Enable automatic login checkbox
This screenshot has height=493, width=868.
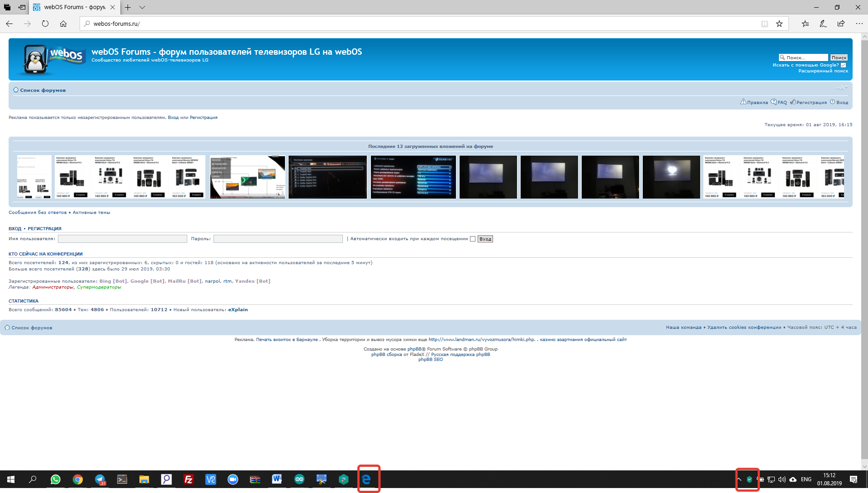[473, 239]
